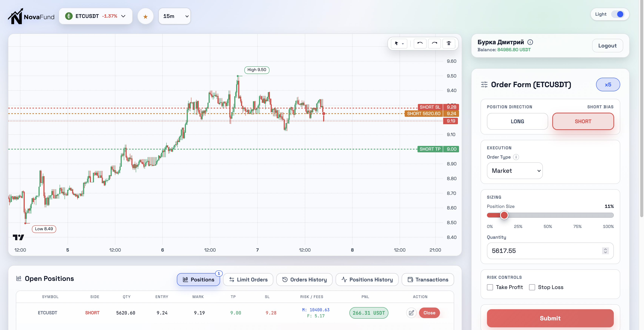Enable the Stop Loss checkbox

click(532, 287)
